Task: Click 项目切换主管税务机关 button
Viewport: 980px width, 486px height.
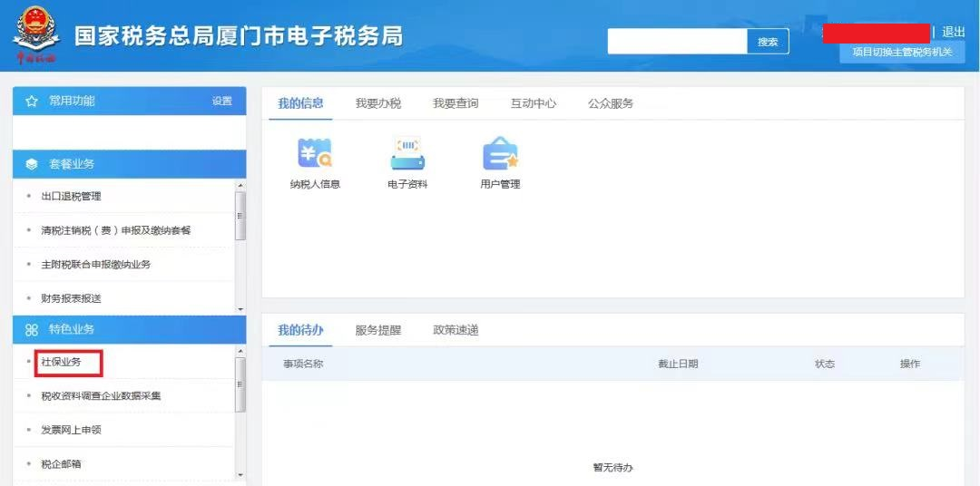Action: (x=902, y=52)
